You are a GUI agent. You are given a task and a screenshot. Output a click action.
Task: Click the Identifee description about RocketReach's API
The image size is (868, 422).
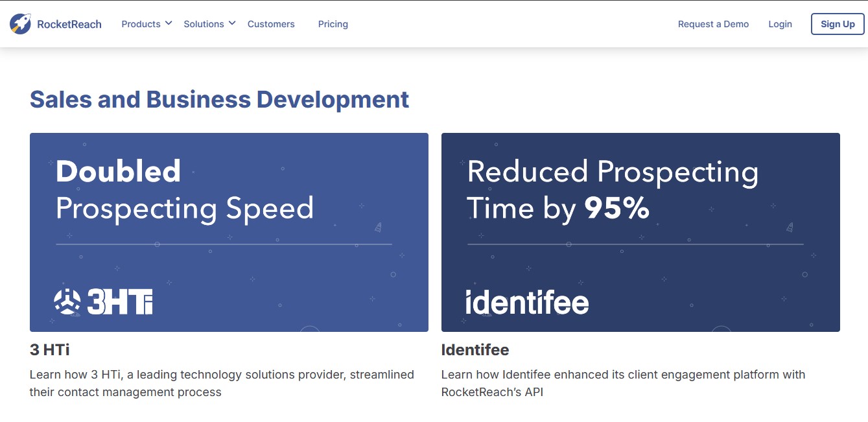pyautogui.click(x=623, y=383)
